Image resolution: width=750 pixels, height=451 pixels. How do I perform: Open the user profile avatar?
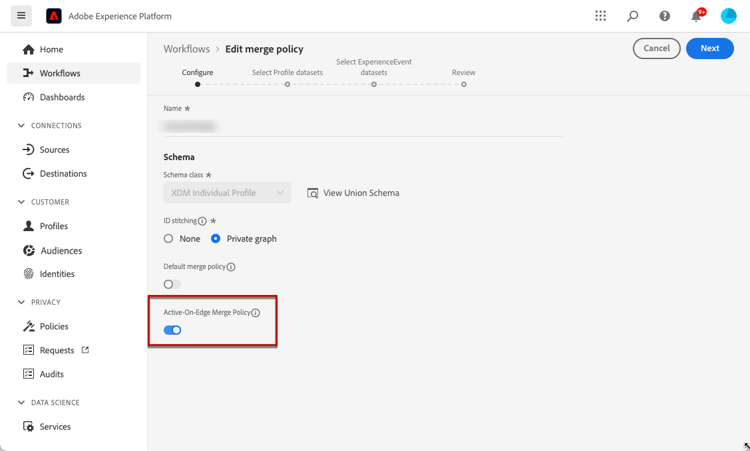point(728,16)
